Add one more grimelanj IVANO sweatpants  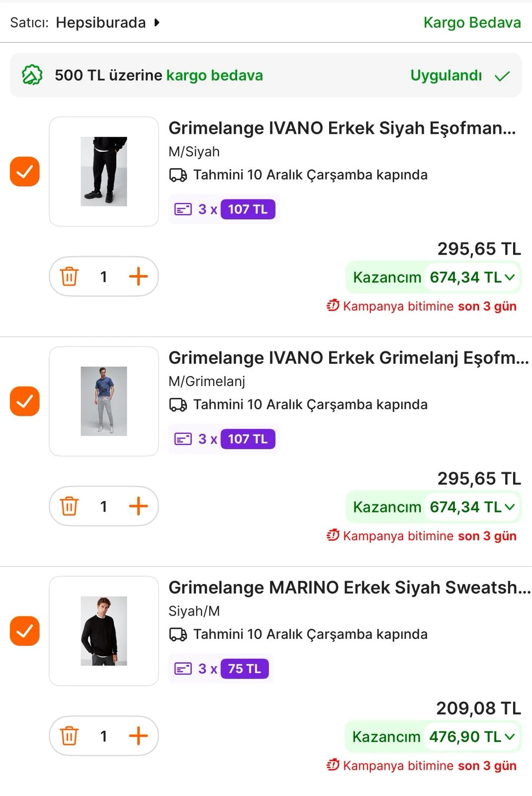[x=138, y=506]
